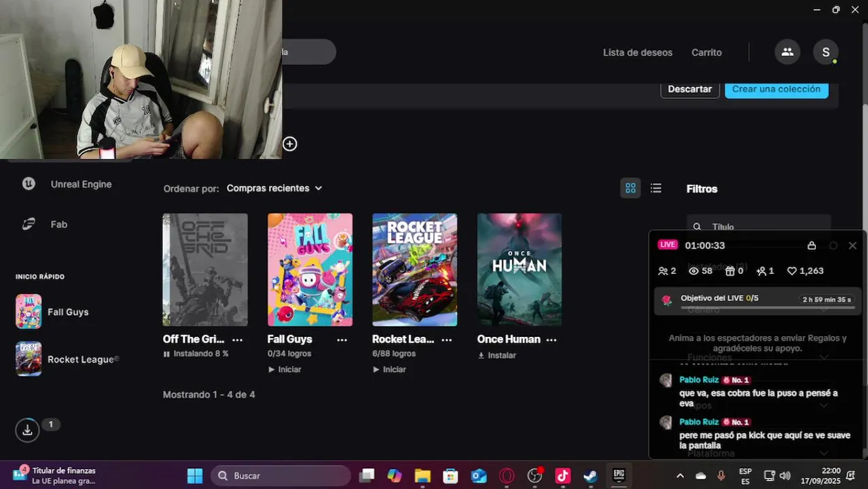This screenshot has height=489, width=868.
Task: Open Task View on taskbar
Action: point(367,475)
